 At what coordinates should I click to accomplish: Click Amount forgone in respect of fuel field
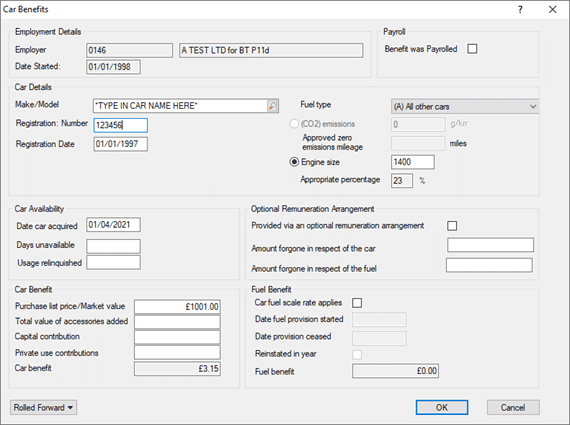(489, 265)
